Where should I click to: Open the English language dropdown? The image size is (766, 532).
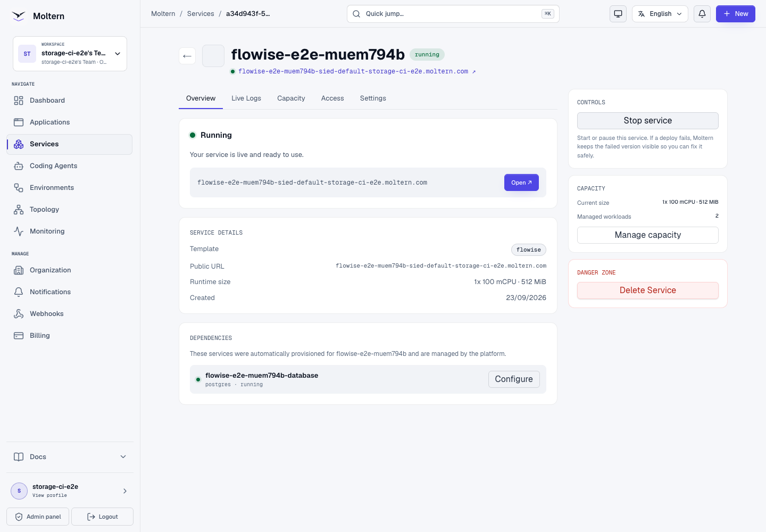660,14
